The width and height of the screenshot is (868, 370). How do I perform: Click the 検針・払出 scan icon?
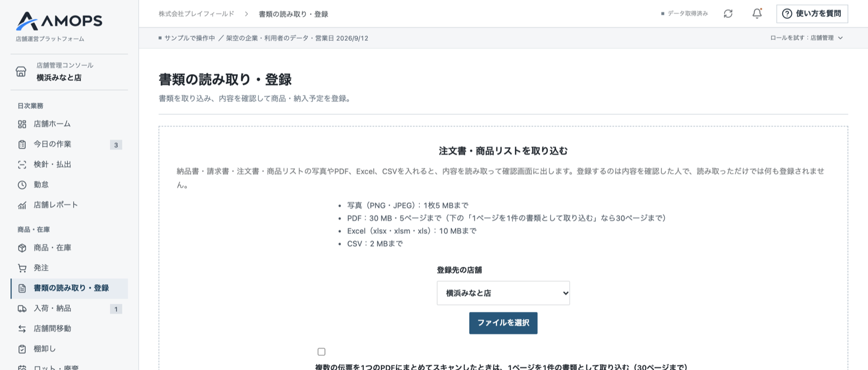pos(22,164)
